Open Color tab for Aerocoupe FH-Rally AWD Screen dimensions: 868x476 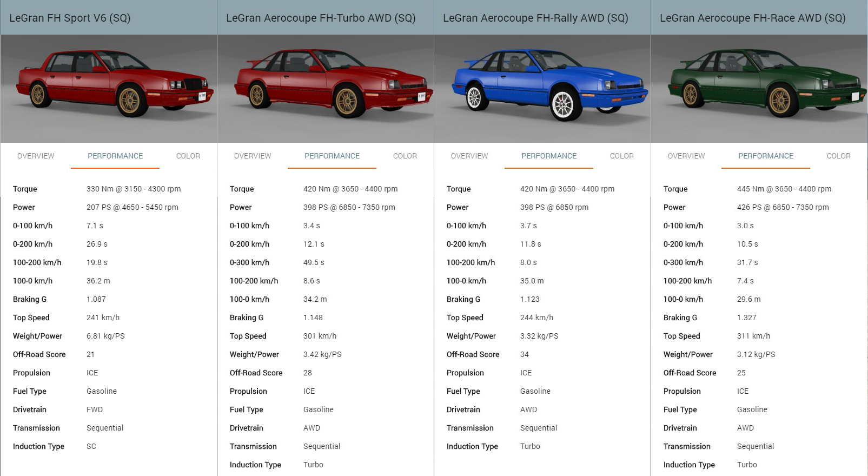coord(622,156)
